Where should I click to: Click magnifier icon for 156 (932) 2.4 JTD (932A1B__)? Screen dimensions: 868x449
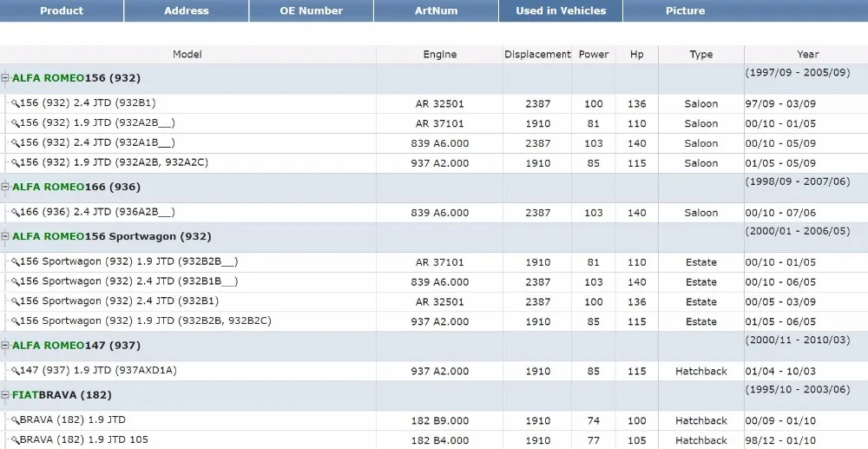[x=15, y=143]
